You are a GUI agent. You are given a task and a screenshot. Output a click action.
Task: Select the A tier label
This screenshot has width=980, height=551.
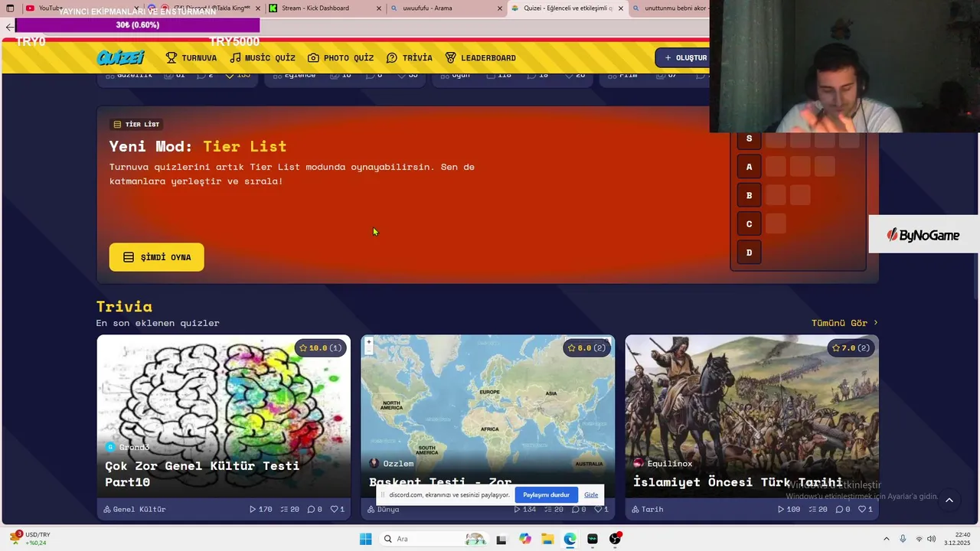(749, 167)
